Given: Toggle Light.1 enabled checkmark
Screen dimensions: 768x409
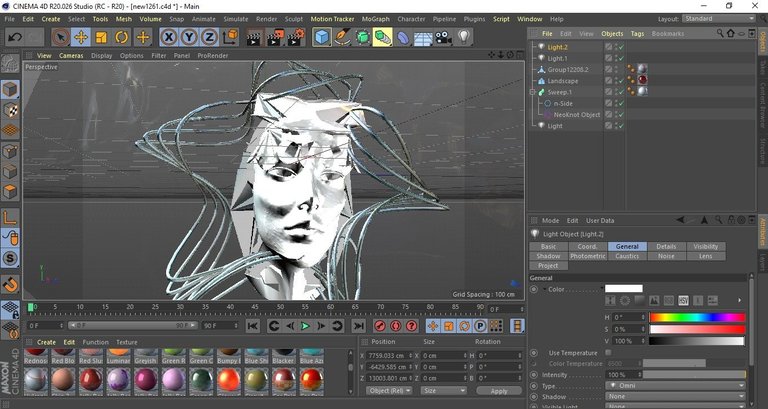Looking at the screenshot, I should point(621,58).
